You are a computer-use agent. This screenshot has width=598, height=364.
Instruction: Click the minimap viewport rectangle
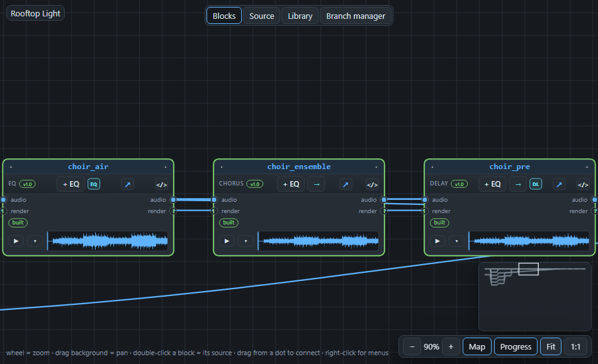click(x=529, y=269)
